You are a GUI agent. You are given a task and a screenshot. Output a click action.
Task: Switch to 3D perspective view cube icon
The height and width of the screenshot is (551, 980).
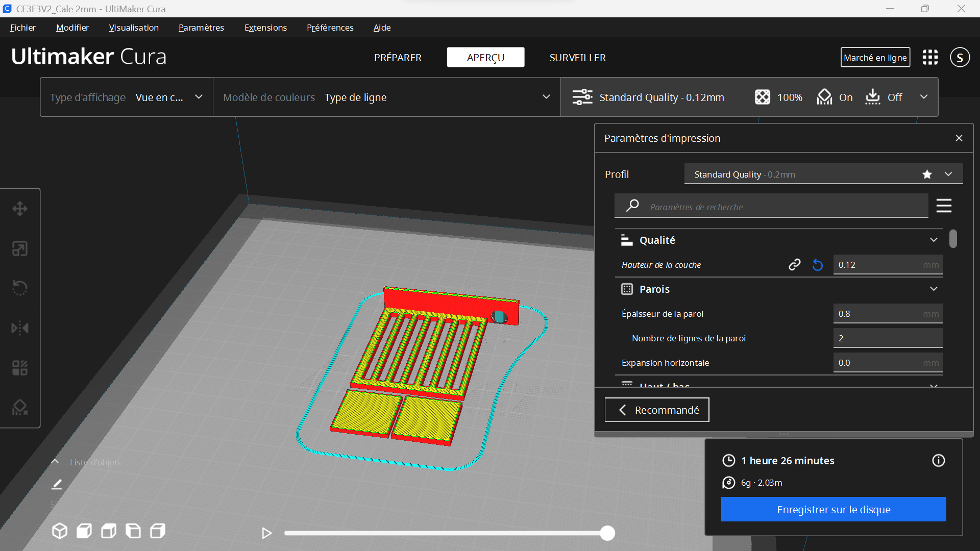60,531
